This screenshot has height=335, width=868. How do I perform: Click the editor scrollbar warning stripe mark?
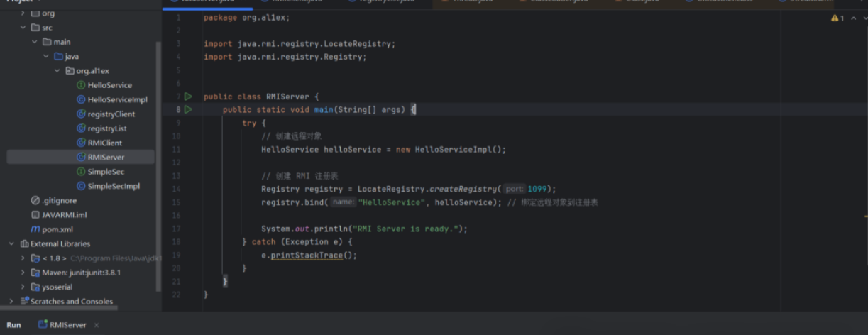click(x=864, y=216)
